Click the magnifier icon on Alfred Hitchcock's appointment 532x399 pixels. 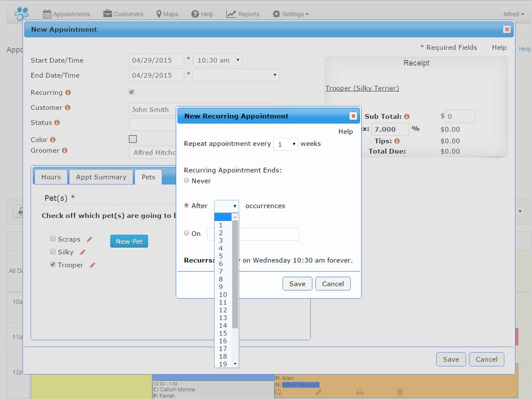tap(278, 393)
